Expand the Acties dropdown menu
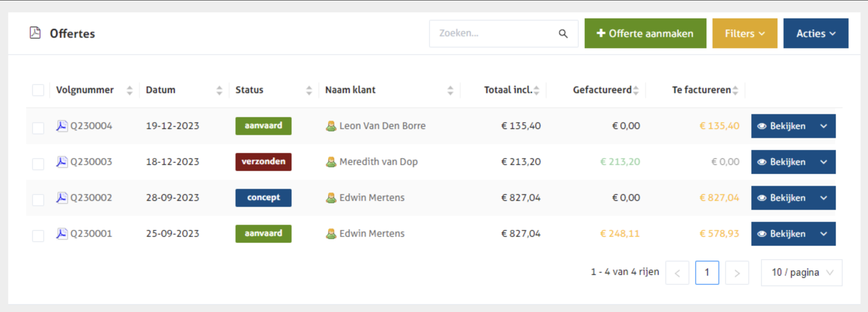The width and height of the screenshot is (868, 312). 816,34
